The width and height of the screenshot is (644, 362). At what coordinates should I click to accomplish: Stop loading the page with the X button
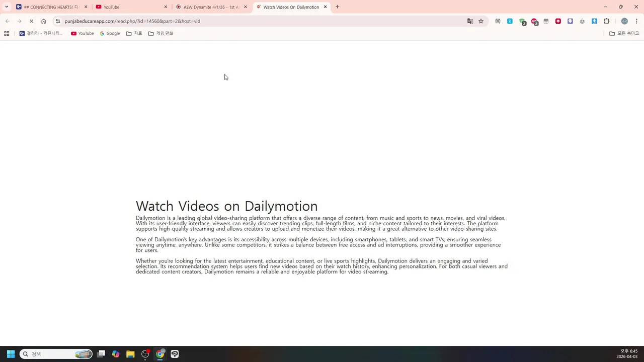pyautogui.click(x=31, y=21)
